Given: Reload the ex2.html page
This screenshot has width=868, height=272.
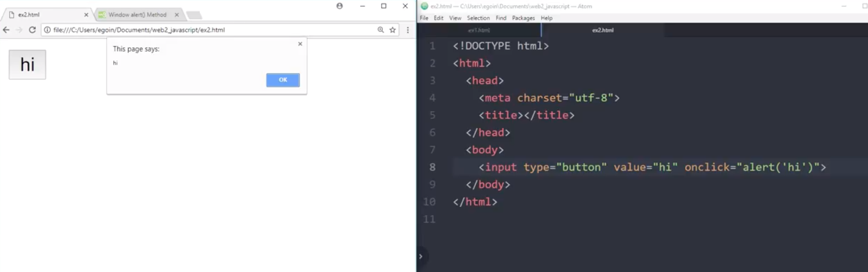Looking at the screenshot, I should click(32, 30).
